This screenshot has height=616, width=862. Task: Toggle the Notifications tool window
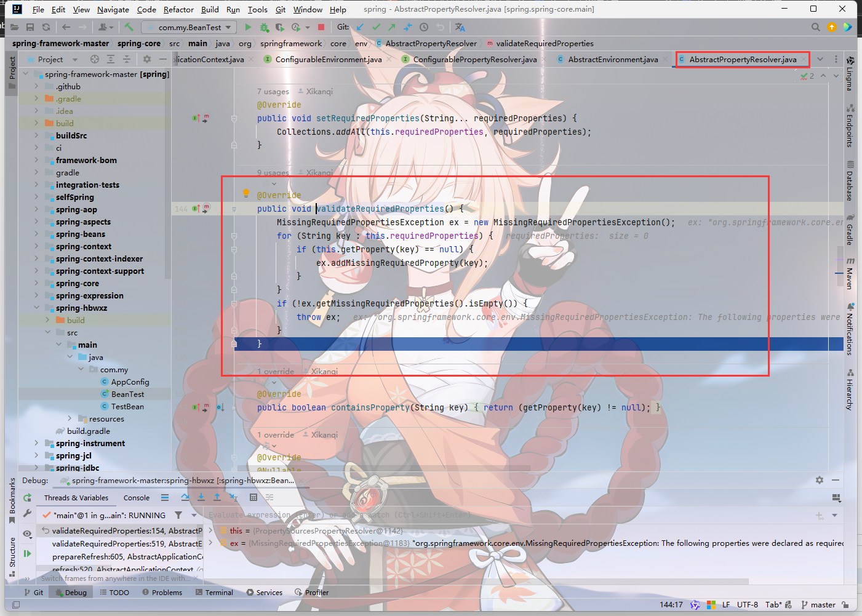tap(850, 329)
